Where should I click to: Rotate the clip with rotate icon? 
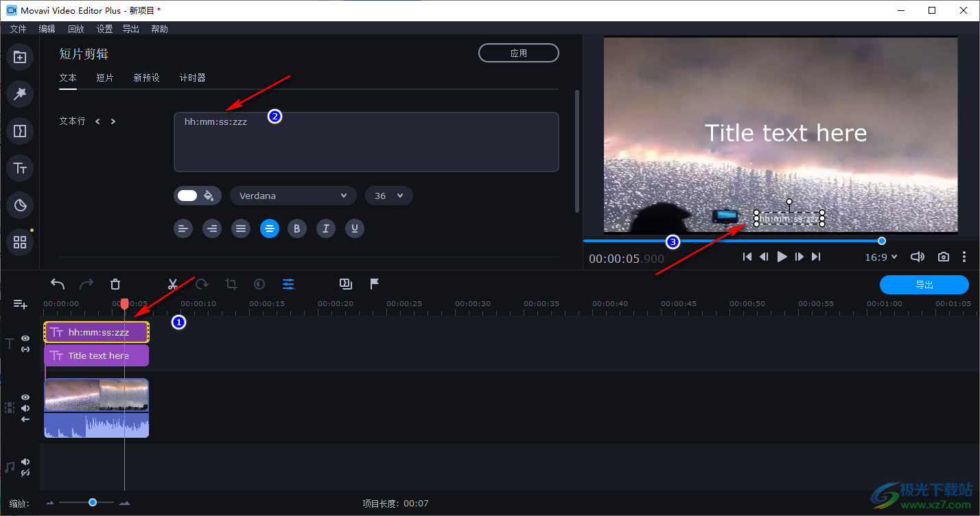(x=202, y=284)
